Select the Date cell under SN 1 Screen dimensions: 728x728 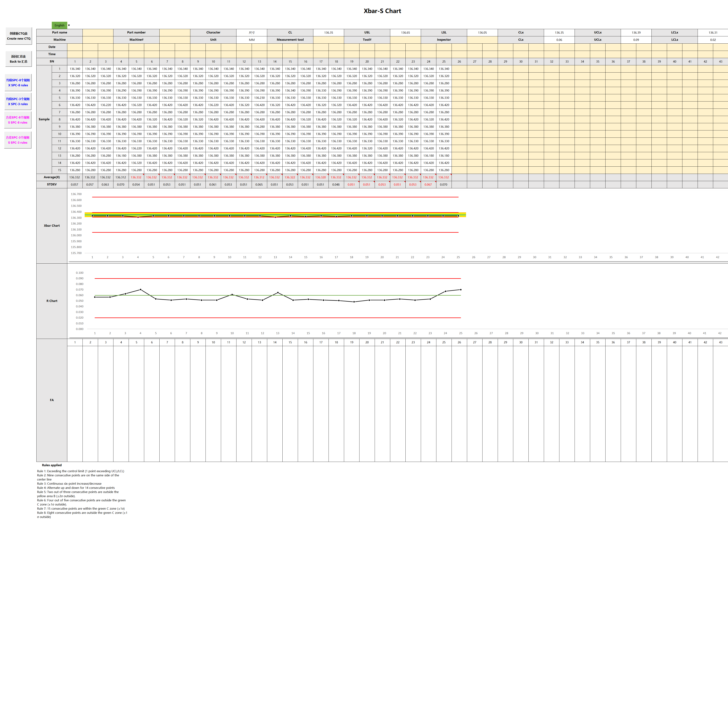[x=75, y=47]
